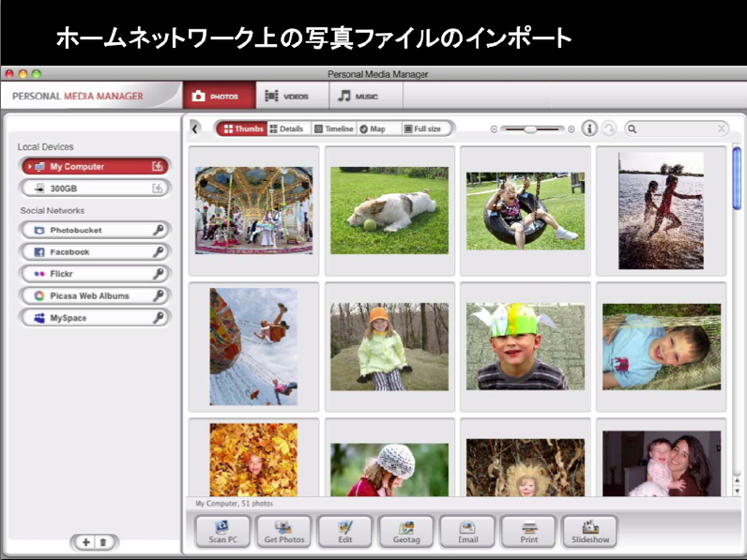Toggle the Map view
The image size is (747, 560).
tap(373, 129)
